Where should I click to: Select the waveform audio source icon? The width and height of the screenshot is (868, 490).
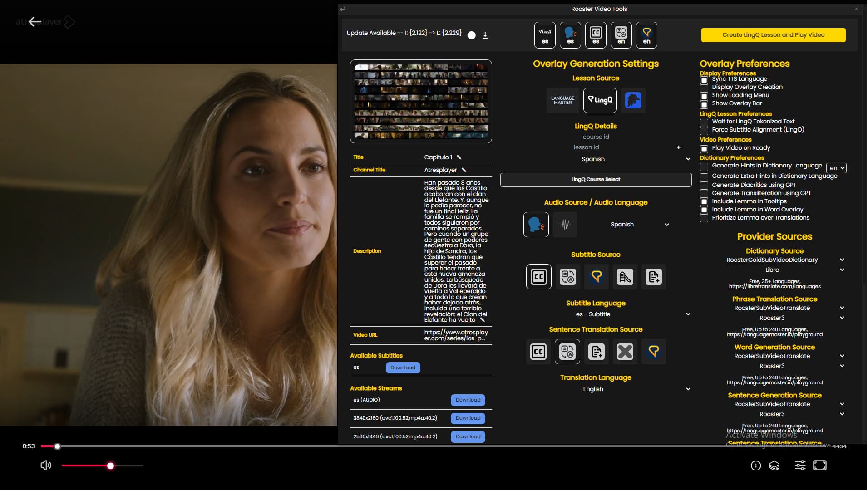point(565,225)
